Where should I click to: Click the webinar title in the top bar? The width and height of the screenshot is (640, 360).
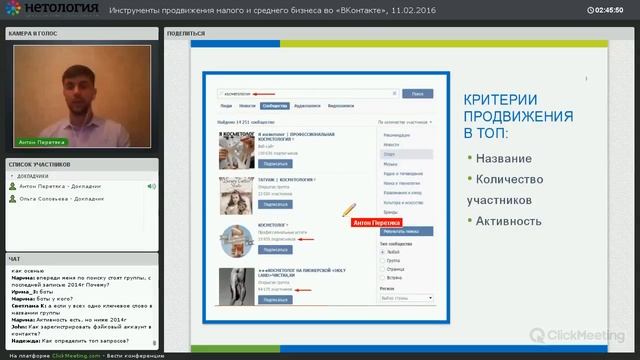272,10
